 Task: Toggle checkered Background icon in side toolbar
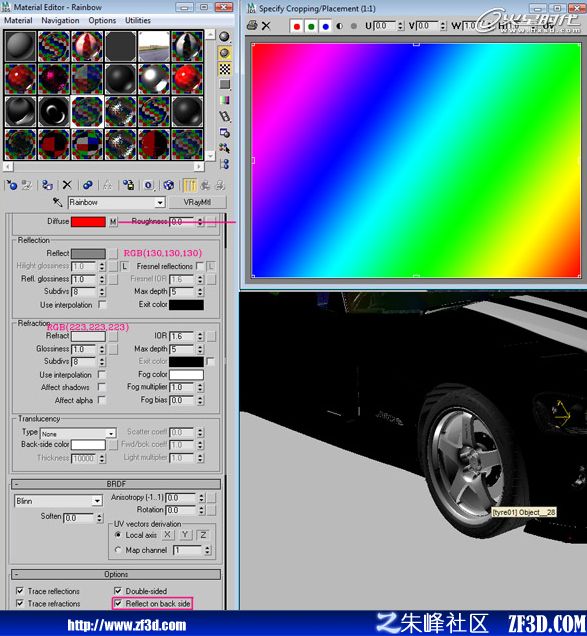tap(224, 69)
